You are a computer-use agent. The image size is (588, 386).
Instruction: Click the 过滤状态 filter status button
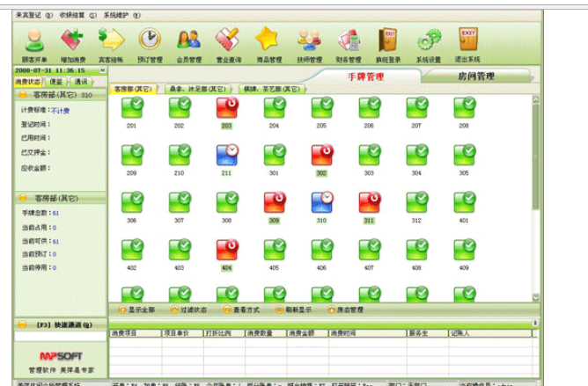188,310
